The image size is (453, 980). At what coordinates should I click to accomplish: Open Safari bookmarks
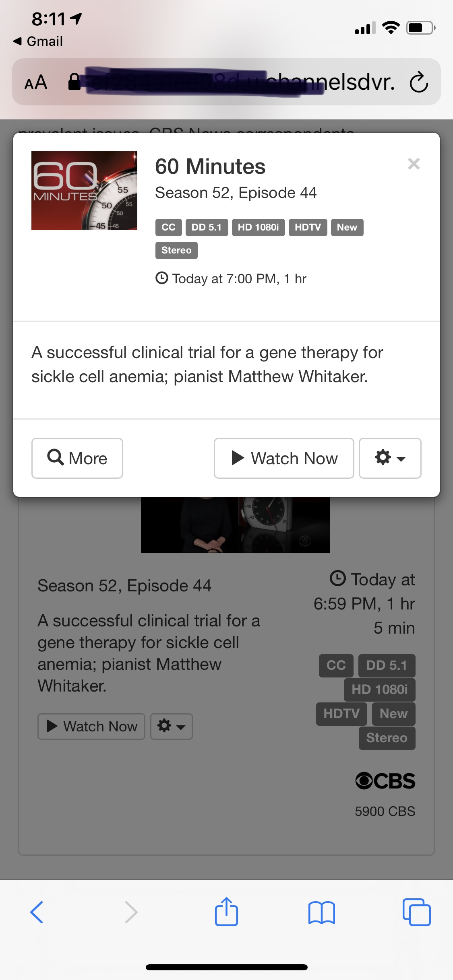(x=321, y=912)
